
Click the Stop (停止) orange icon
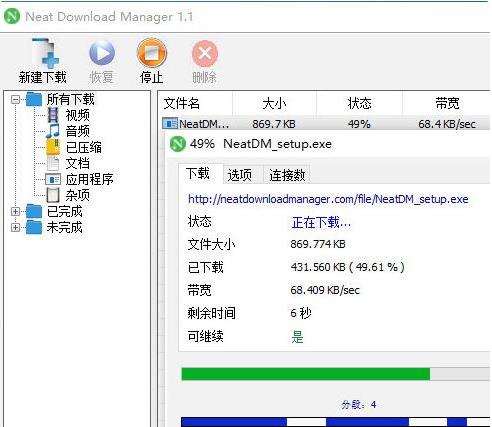[x=152, y=53]
